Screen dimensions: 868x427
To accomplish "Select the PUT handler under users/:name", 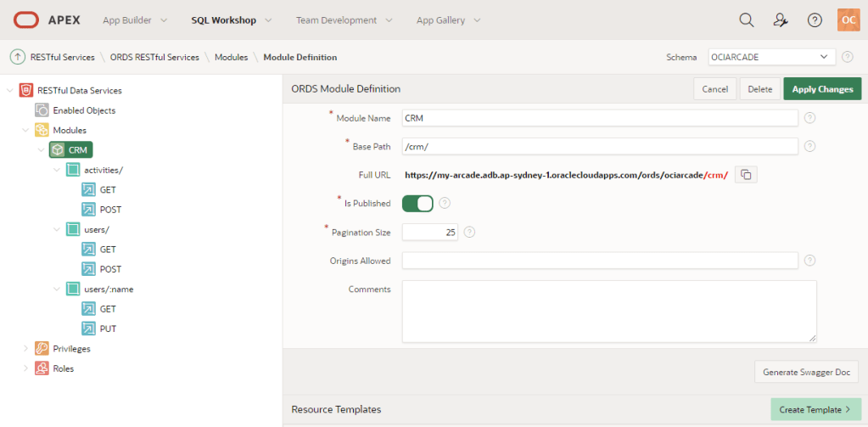I will 107,329.
